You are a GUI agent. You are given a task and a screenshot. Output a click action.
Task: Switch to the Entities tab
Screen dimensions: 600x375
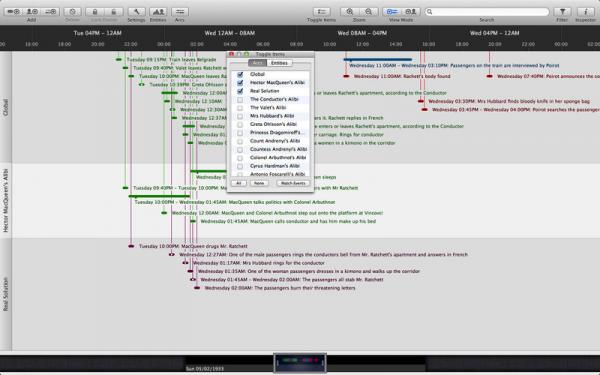[279, 63]
